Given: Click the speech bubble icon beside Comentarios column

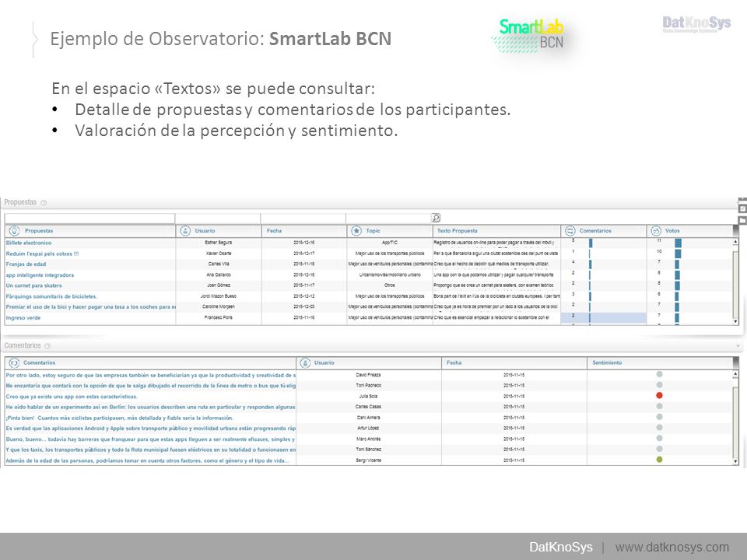Looking at the screenshot, I should coord(570,231).
